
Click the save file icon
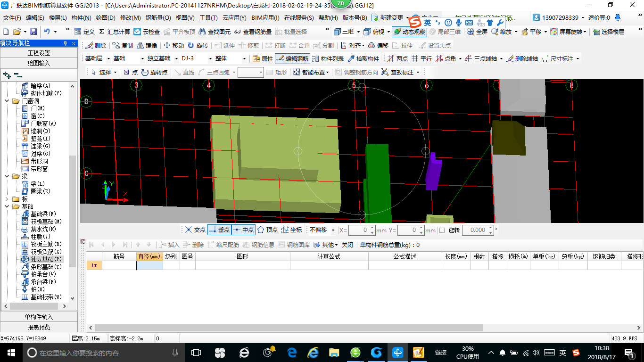tap(33, 32)
